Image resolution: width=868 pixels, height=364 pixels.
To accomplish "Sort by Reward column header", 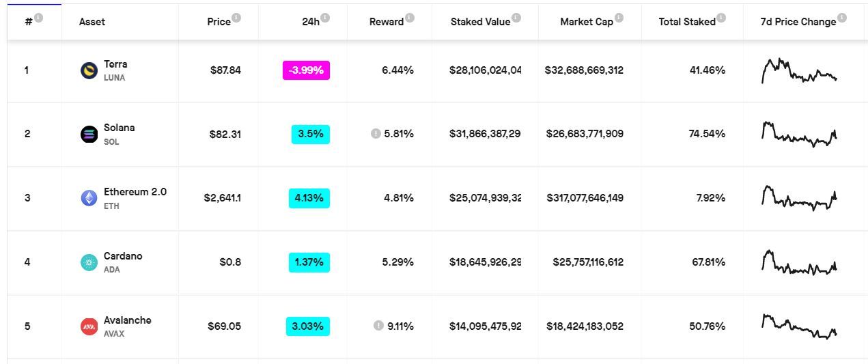I will click(387, 22).
